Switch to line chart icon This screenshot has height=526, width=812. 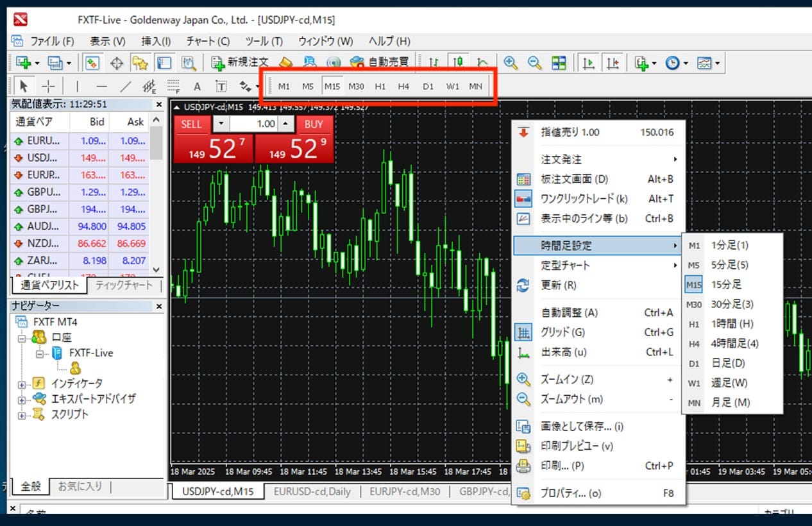482,62
